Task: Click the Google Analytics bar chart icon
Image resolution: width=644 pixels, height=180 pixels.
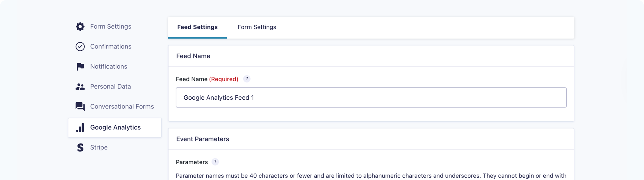Action: click(x=80, y=127)
